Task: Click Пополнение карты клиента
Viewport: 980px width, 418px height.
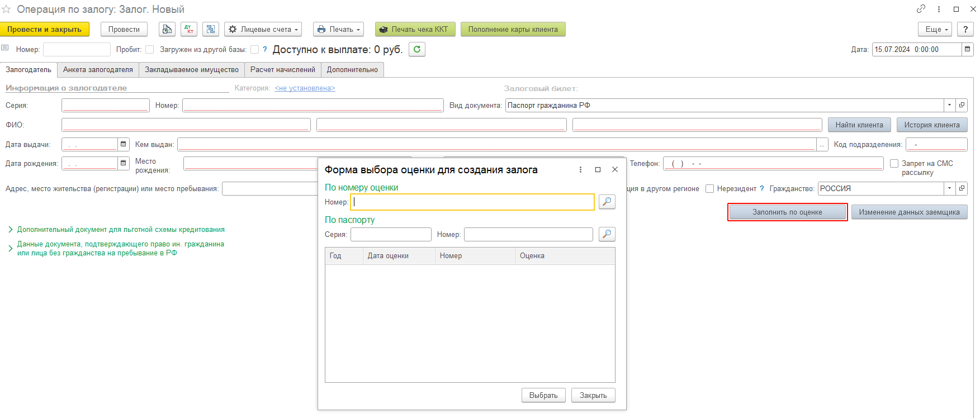Action: click(513, 29)
